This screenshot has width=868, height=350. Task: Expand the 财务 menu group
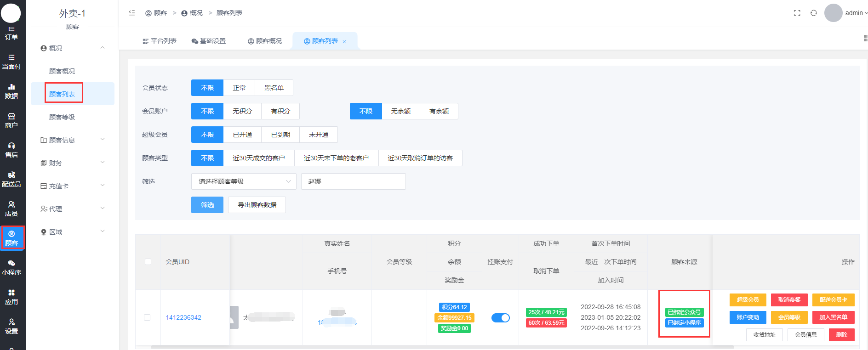click(x=73, y=163)
